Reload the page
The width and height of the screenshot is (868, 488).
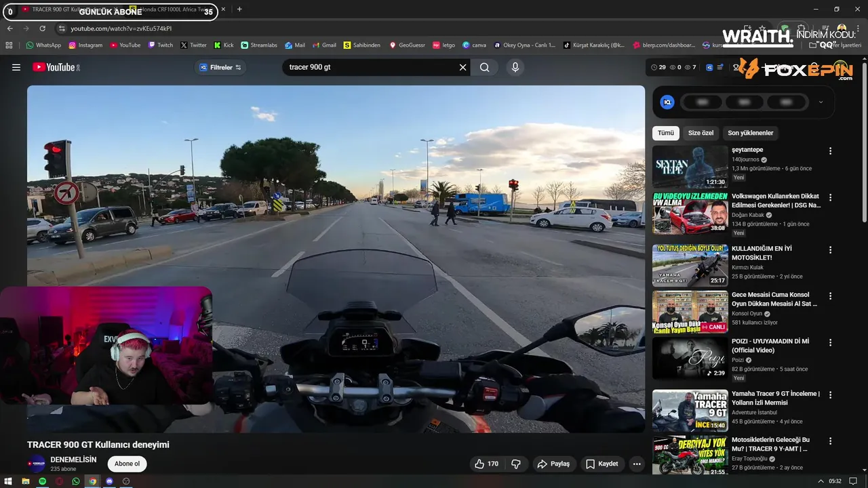pos(42,28)
